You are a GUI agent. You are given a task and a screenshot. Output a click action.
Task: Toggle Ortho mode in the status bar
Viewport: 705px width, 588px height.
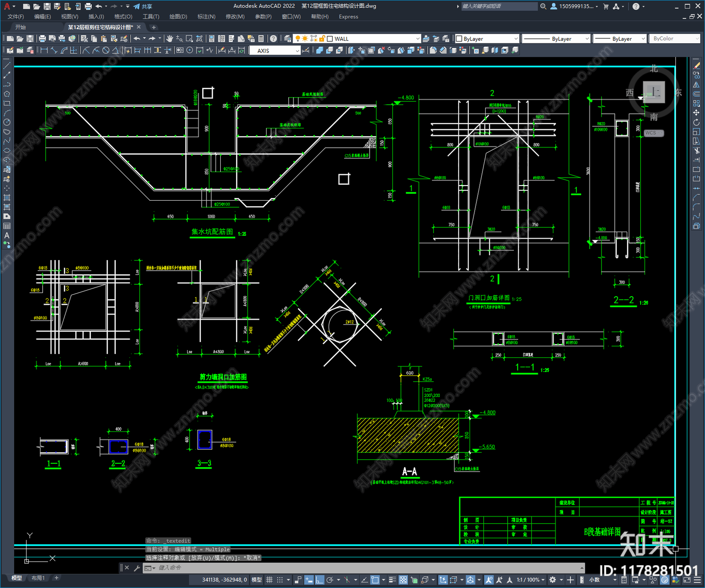pos(319,580)
